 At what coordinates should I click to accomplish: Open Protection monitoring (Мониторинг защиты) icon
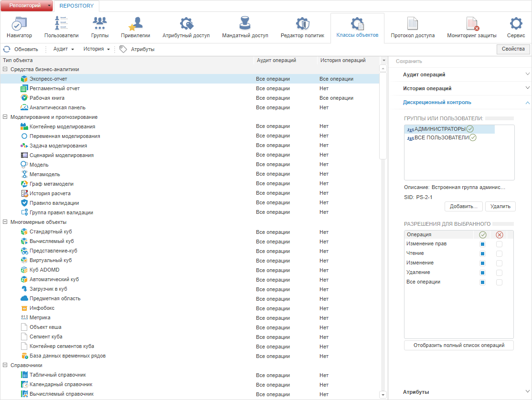[471, 24]
